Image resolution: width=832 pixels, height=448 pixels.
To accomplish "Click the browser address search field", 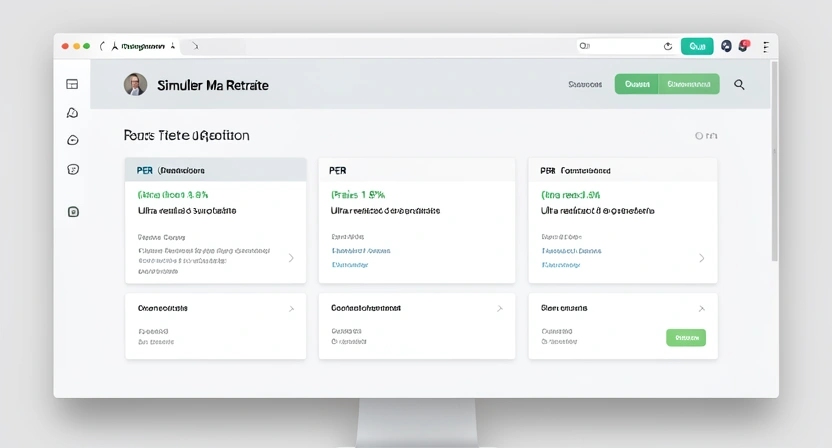I will click(626, 46).
